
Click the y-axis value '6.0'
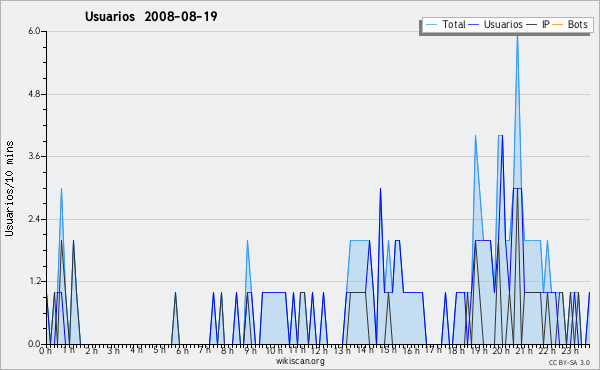[x=34, y=31]
